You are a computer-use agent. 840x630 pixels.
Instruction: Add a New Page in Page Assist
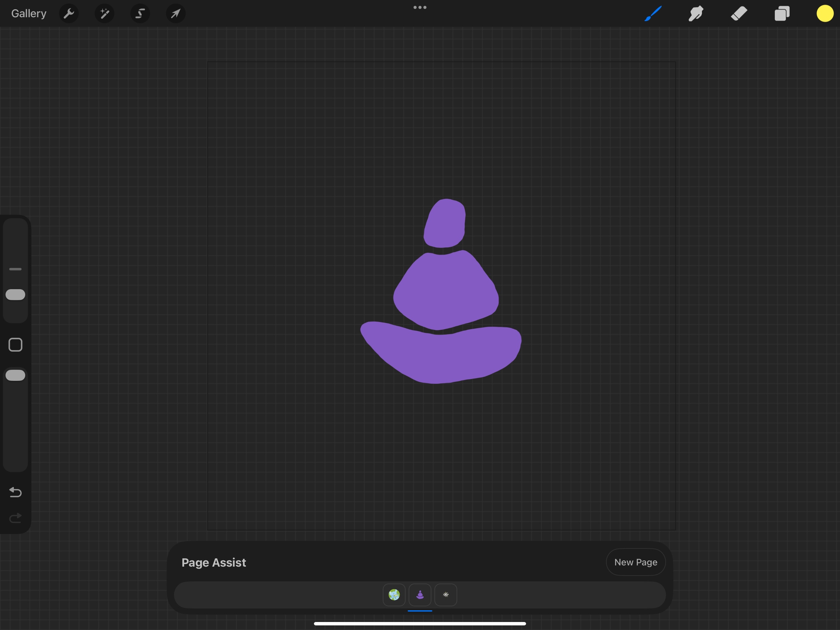tap(635, 562)
